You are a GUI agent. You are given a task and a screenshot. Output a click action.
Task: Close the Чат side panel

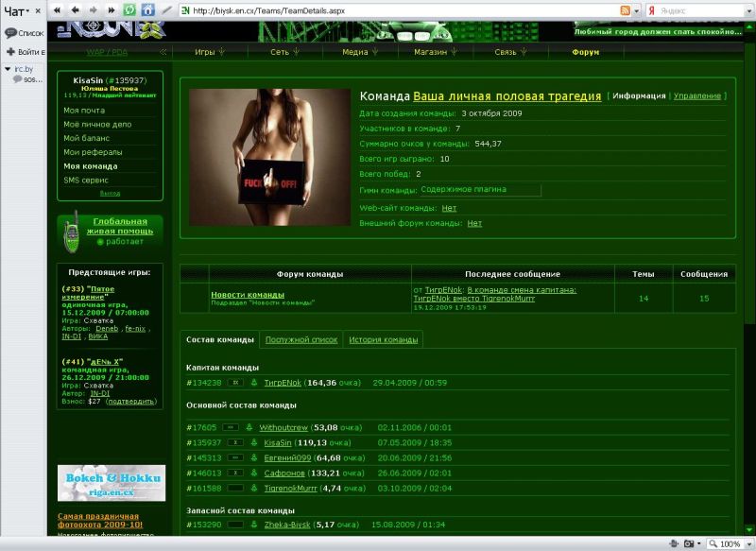(38, 10)
